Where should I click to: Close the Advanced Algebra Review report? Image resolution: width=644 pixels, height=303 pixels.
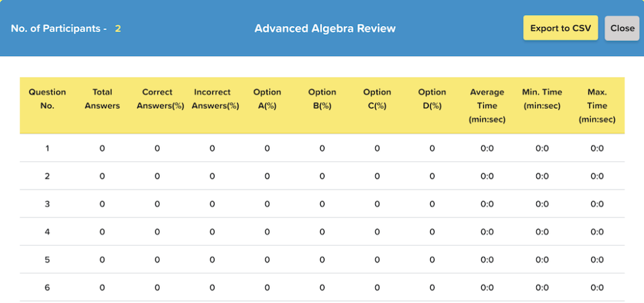622,28
